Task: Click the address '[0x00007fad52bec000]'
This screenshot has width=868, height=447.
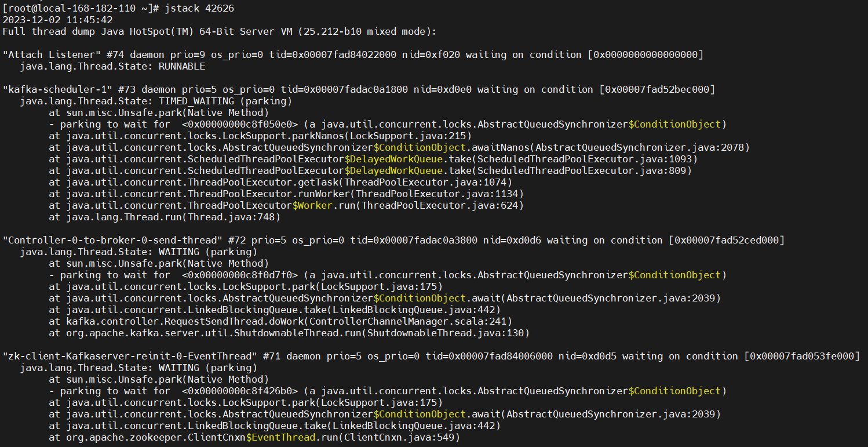Action: (x=657, y=89)
